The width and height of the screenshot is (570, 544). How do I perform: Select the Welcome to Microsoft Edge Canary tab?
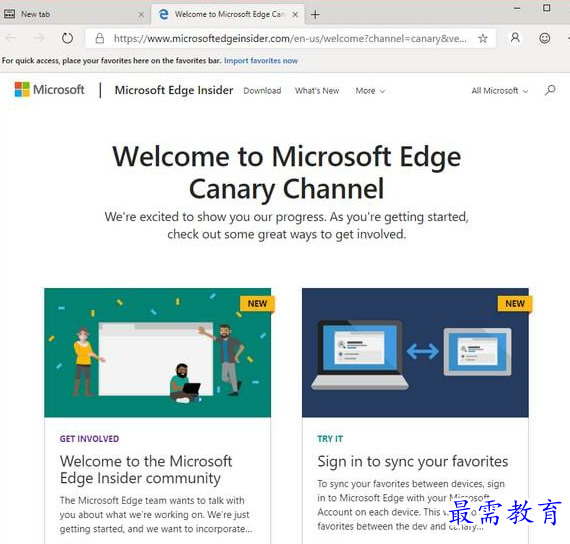pos(228,15)
